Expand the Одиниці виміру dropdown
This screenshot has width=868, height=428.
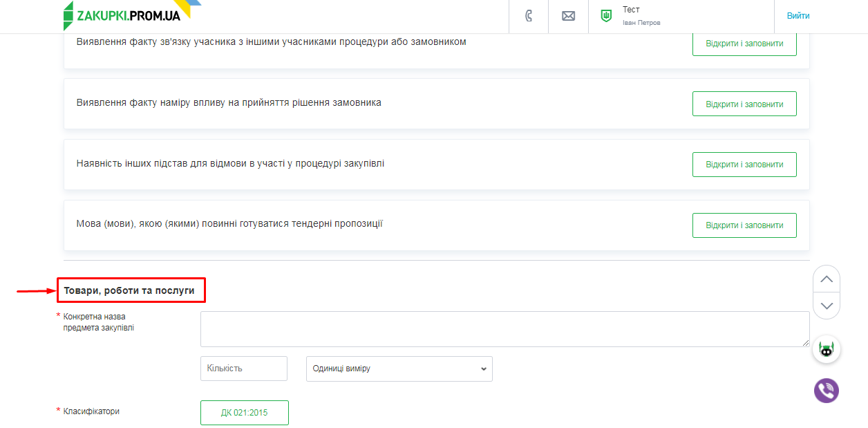[399, 369]
